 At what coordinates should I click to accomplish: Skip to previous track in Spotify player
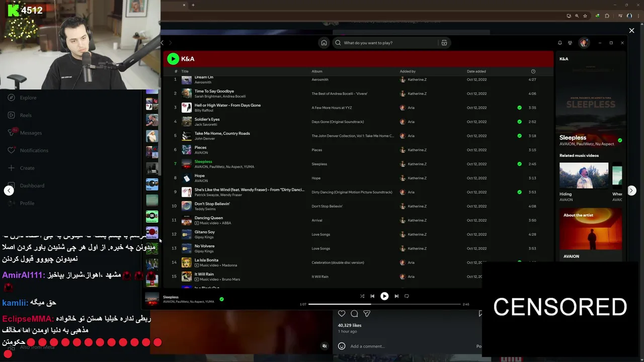[372, 296]
